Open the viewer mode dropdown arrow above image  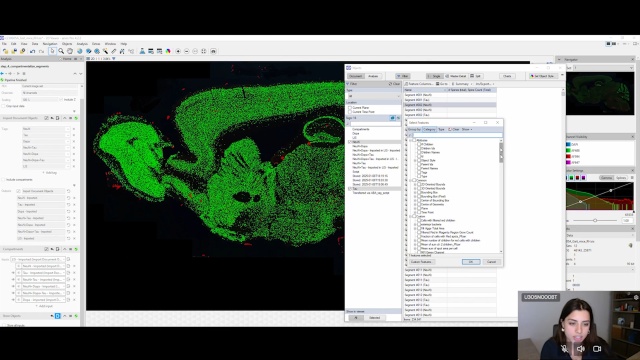click(x=113, y=59)
